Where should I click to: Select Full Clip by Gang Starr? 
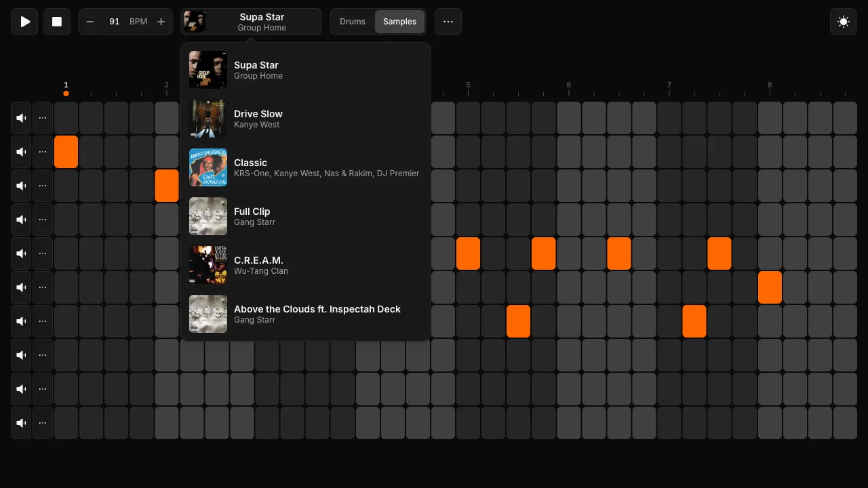(x=306, y=216)
